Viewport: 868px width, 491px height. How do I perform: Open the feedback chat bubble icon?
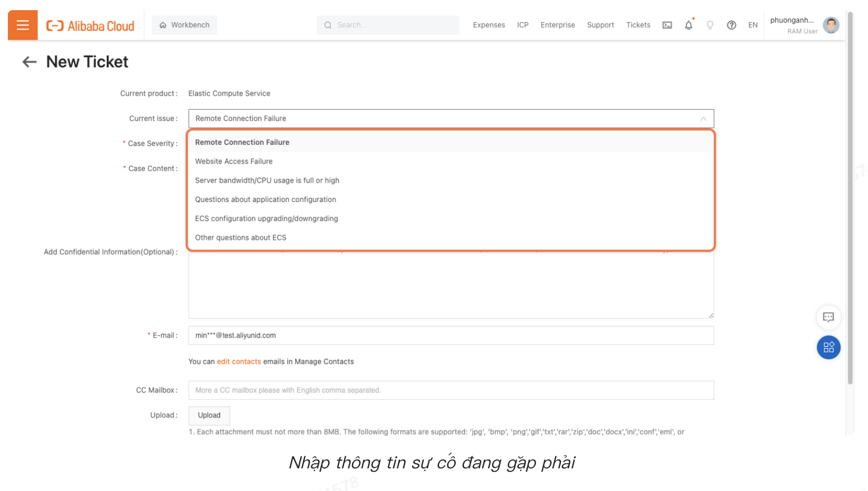pos(828,317)
